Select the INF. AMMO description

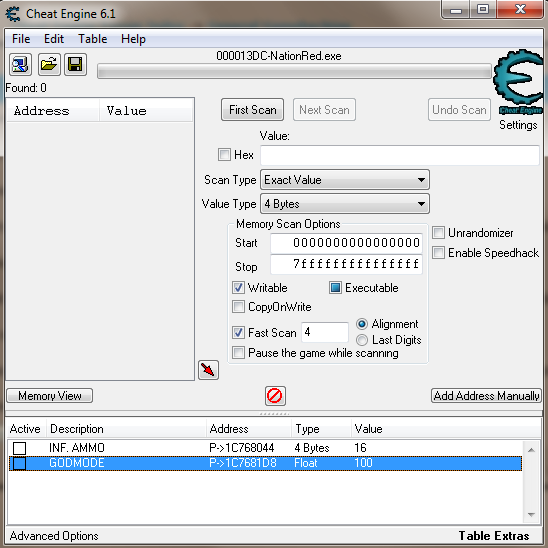77,448
